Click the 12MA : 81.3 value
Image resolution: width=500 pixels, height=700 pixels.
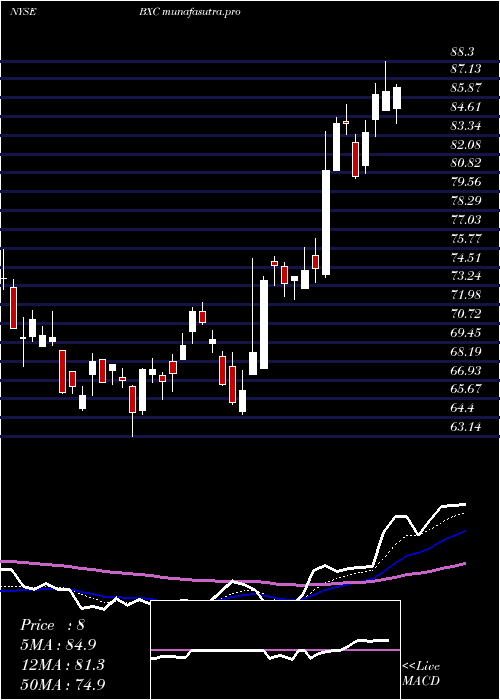[62, 664]
